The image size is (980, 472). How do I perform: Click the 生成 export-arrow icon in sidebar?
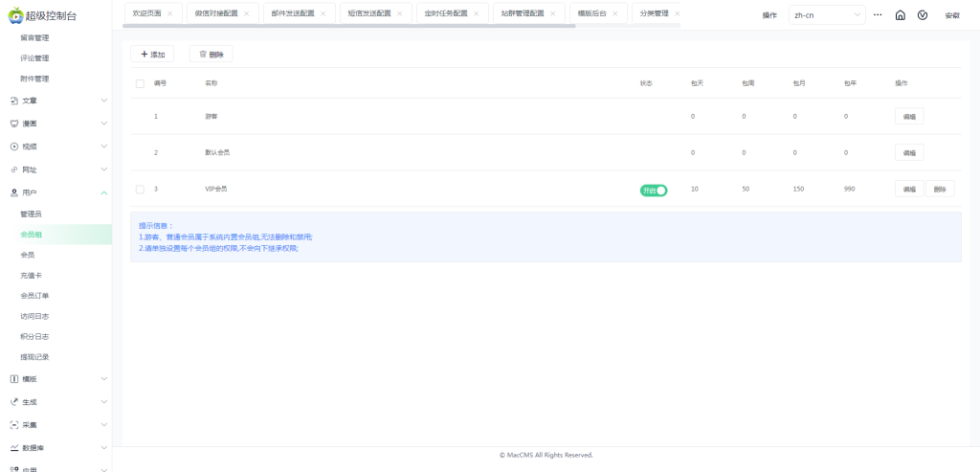14,402
